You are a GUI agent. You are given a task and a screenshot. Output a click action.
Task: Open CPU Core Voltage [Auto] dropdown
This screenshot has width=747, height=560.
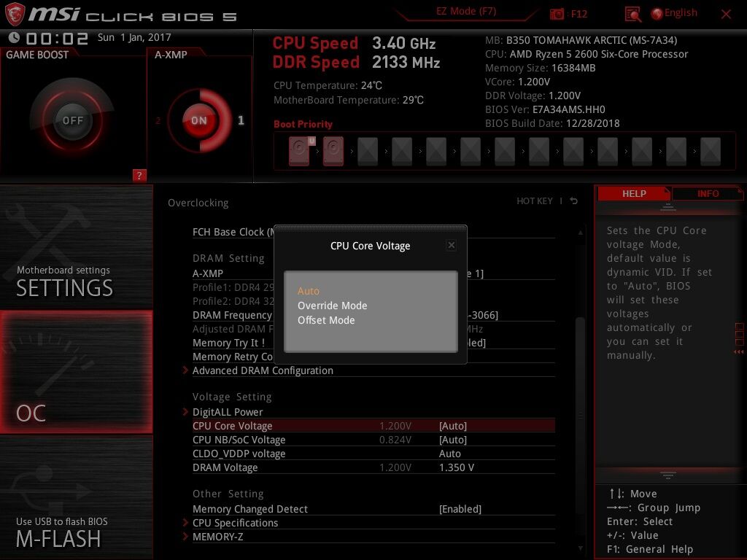(x=452, y=426)
